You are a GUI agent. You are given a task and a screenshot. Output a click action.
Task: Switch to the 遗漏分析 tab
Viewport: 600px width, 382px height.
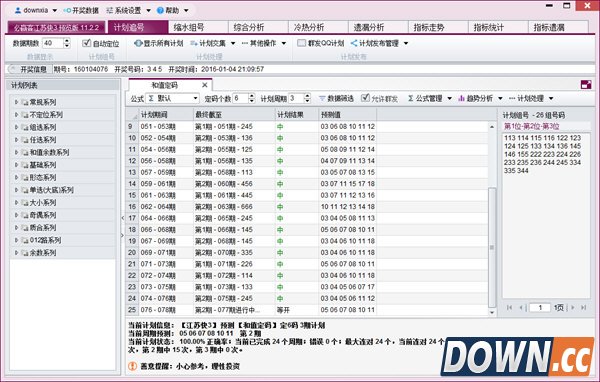pyautogui.click(x=378, y=27)
